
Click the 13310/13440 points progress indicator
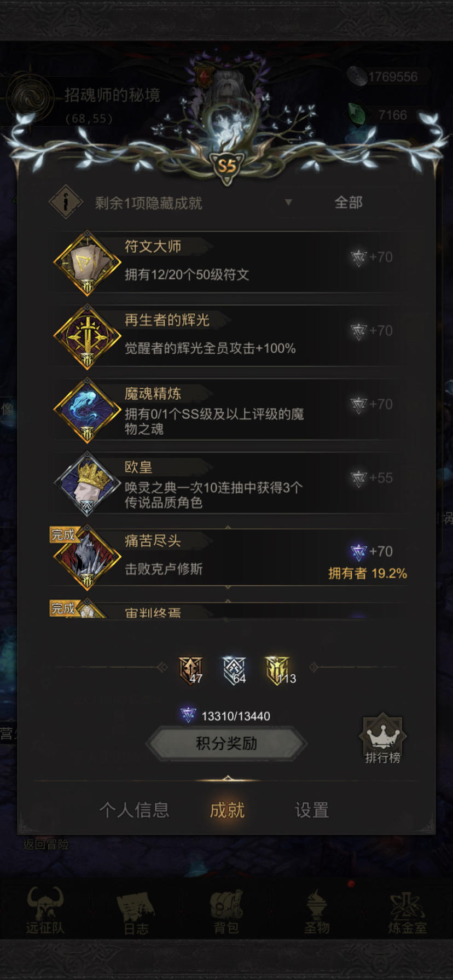(x=225, y=715)
